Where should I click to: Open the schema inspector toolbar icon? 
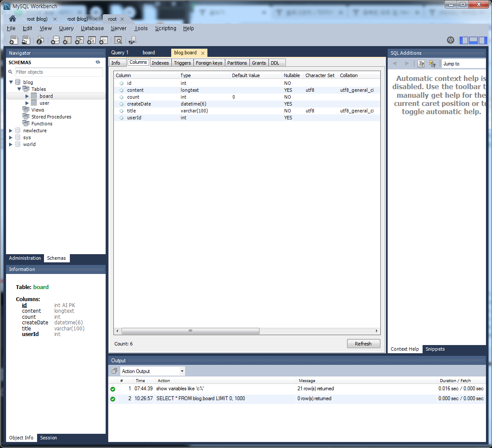click(x=41, y=40)
